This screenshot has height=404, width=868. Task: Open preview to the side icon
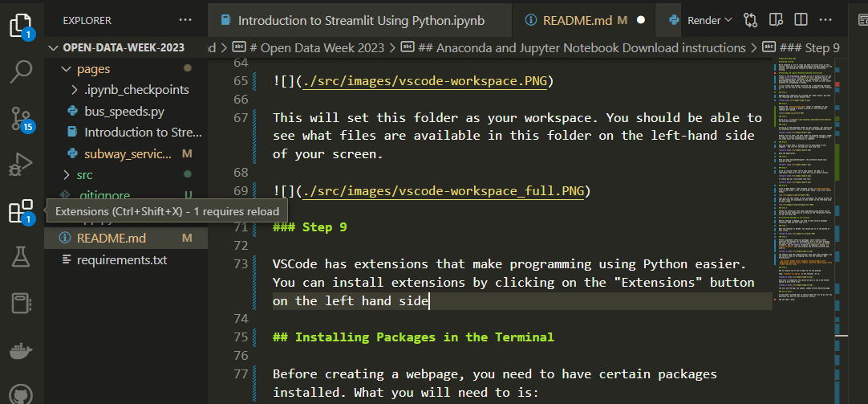776,21
